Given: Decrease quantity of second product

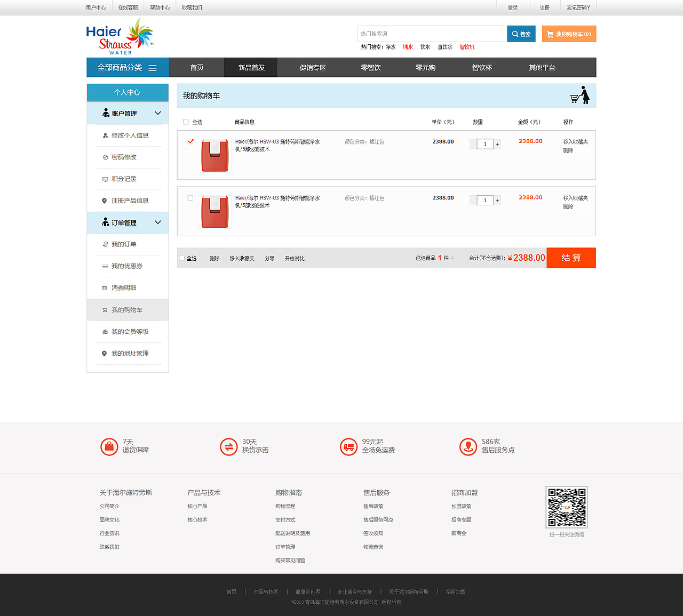Looking at the screenshot, I should click(x=473, y=201).
